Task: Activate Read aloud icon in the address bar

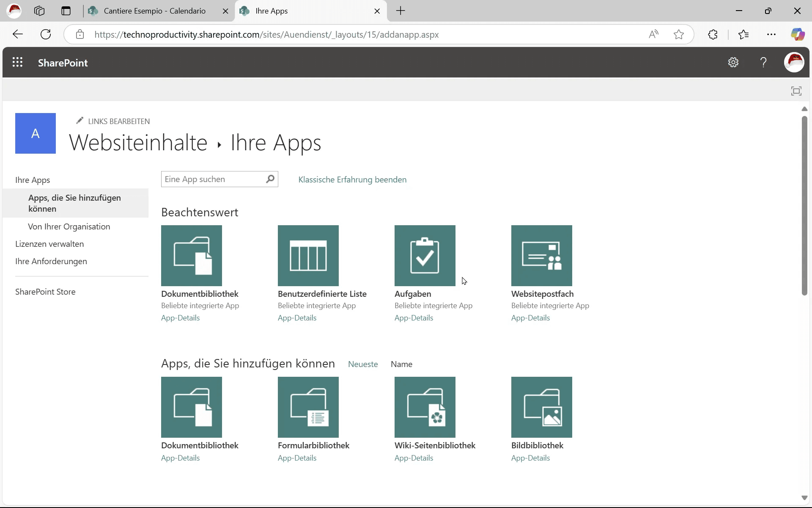Action: click(653, 34)
